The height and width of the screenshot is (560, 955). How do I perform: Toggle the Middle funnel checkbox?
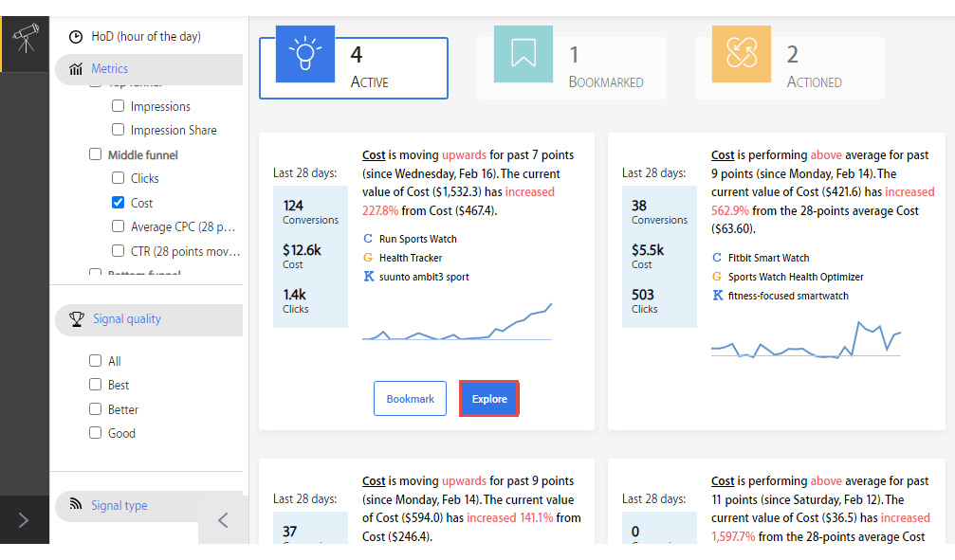point(95,154)
